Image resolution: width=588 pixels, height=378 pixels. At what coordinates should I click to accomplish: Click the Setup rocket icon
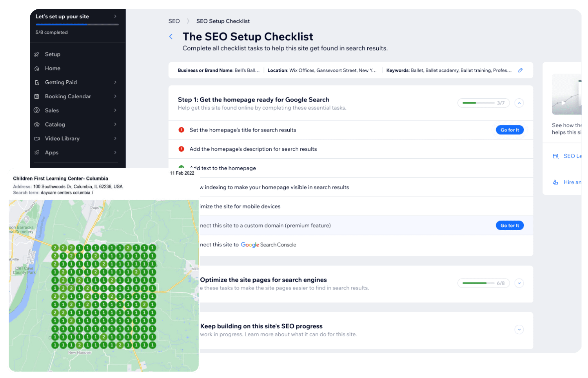coord(37,54)
